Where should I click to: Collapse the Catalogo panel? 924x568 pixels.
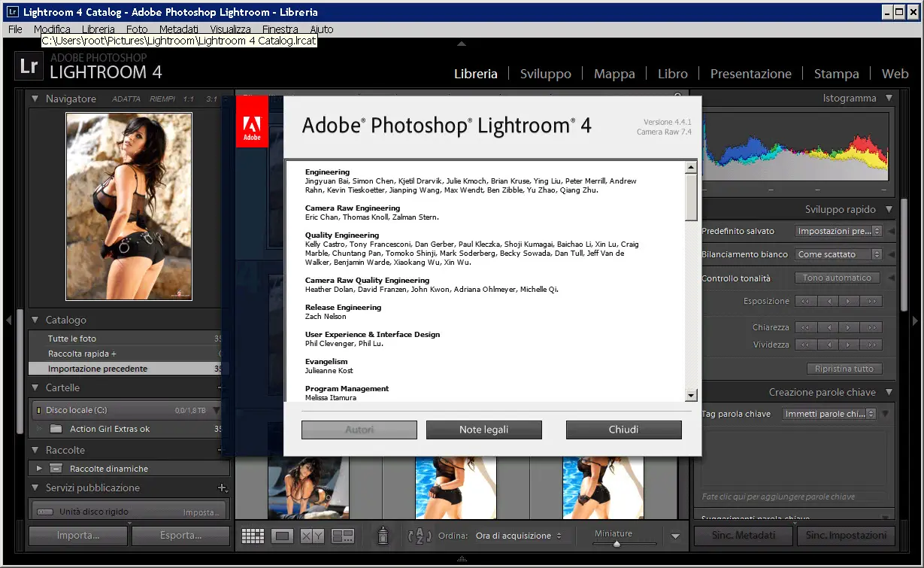pyautogui.click(x=35, y=320)
